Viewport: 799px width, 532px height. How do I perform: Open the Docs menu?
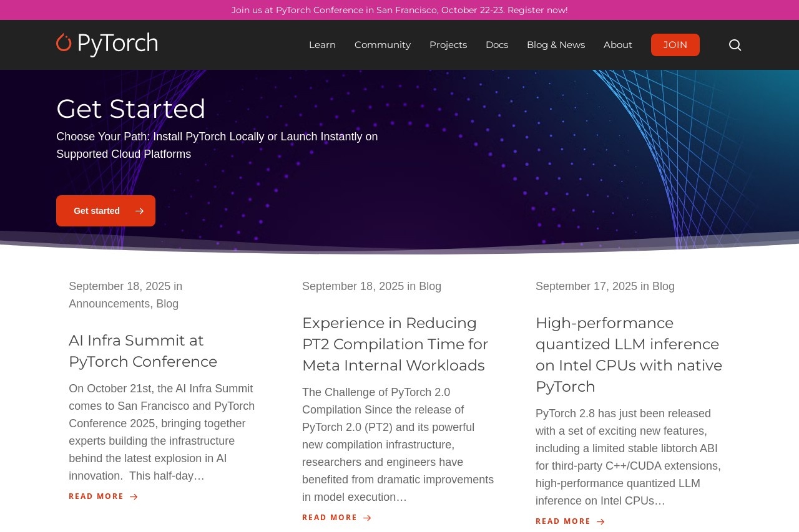(x=497, y=45)
